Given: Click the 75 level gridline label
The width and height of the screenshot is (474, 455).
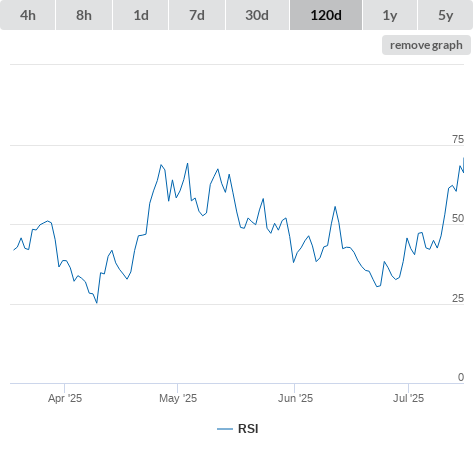Looking at the screenshot, I should pos(458,139).
